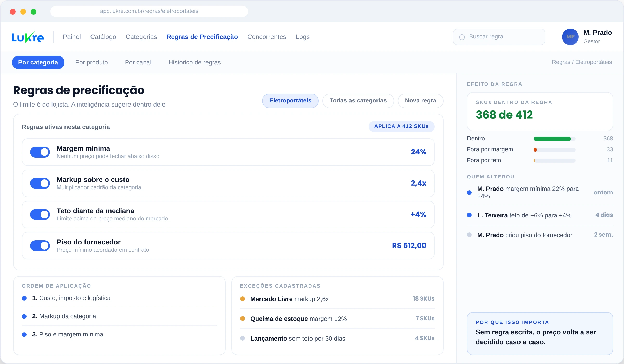Click the browser address bar URL

point(149,11)
